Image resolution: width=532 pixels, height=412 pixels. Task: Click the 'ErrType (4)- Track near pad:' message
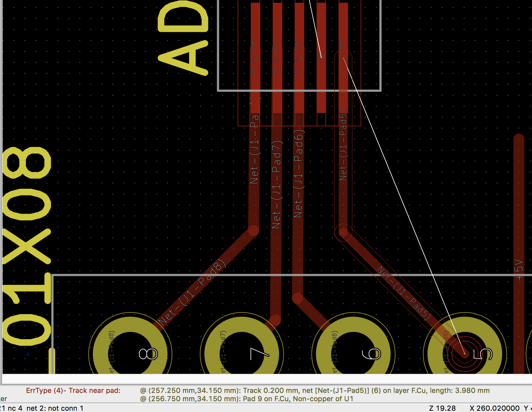click(73, 390)
